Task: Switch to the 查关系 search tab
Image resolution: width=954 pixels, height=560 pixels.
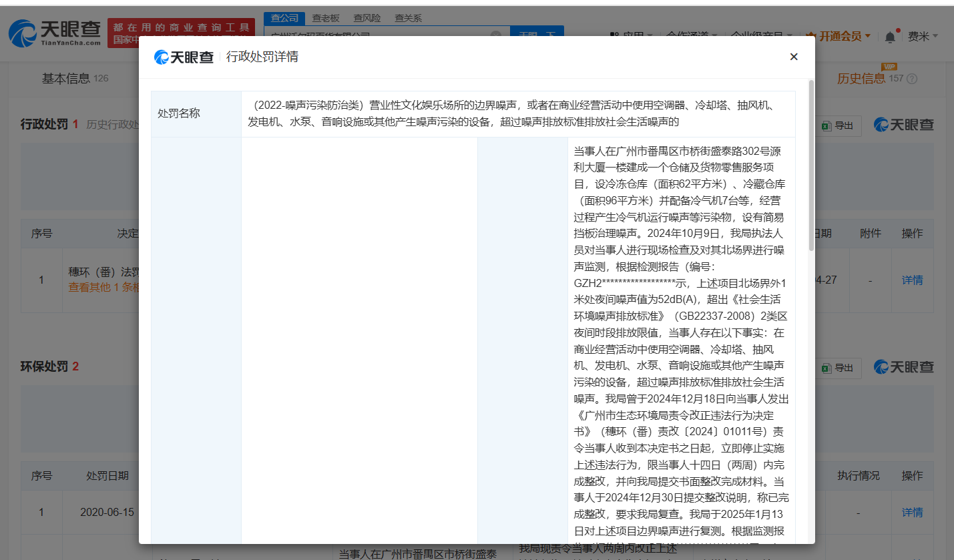Action: (409, 18)
